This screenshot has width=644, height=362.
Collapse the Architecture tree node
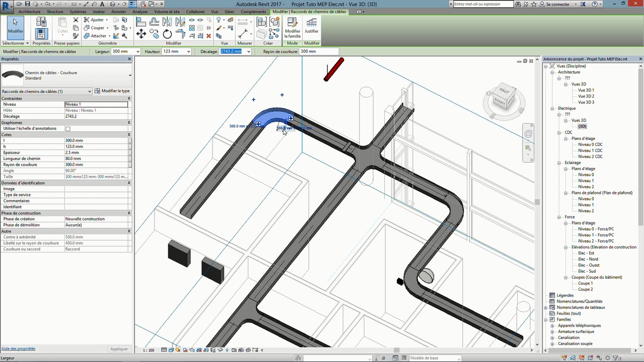(552, 72)
